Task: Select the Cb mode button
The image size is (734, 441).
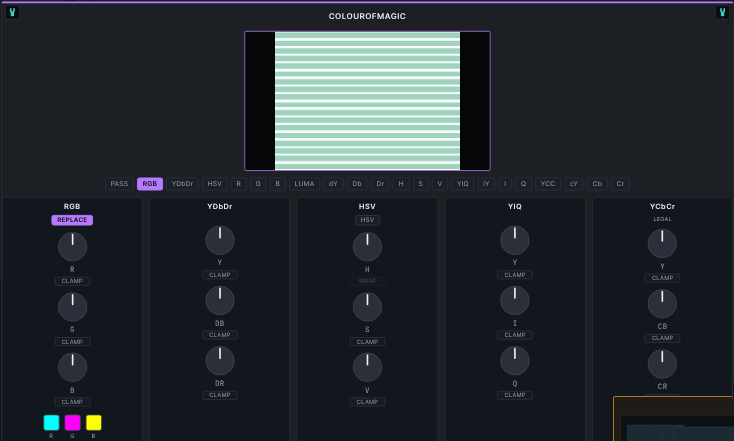Action: [x=597, y=184]
